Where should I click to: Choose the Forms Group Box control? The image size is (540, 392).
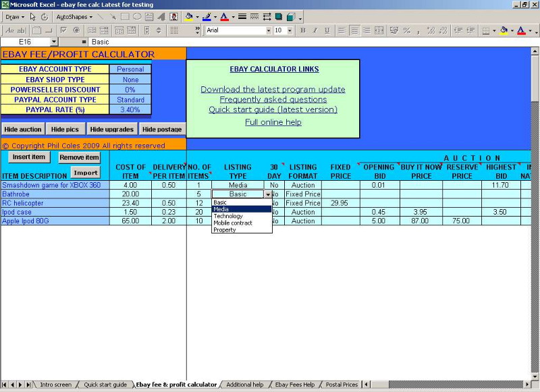36,30
